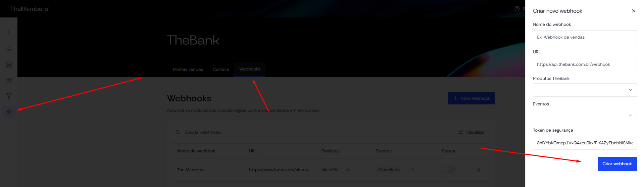The image size is (644, 187).
Task: Click the +17 events badge
Action: click(x=411, y=170)
